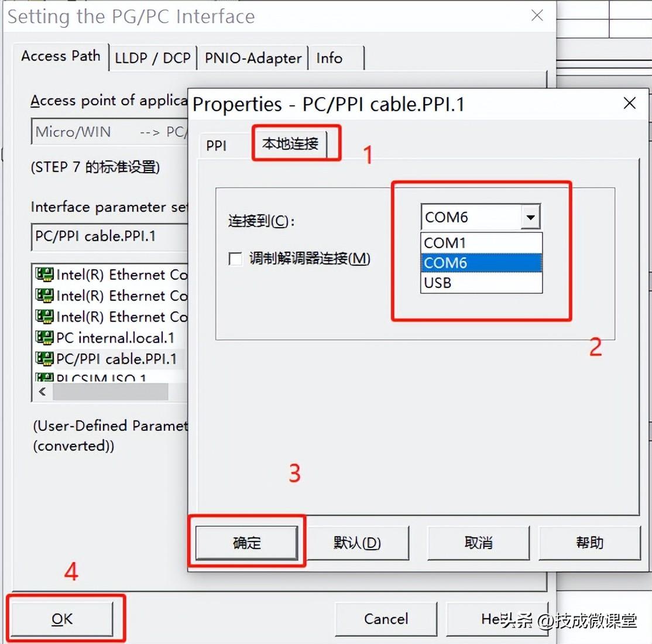Viewport: 652px width, 644px height.
Task: Click the 确定 button in Properties dialog
Action: (246, 543)
